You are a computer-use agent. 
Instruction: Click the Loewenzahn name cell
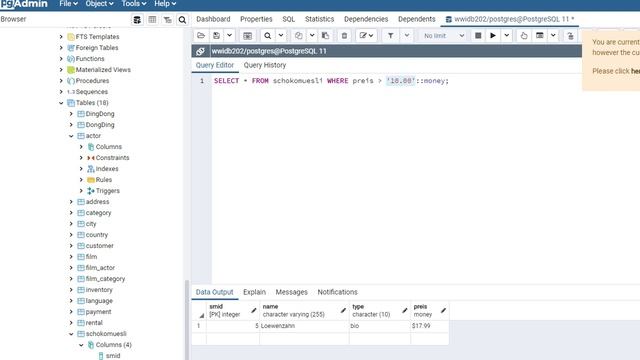coord(304,326)
